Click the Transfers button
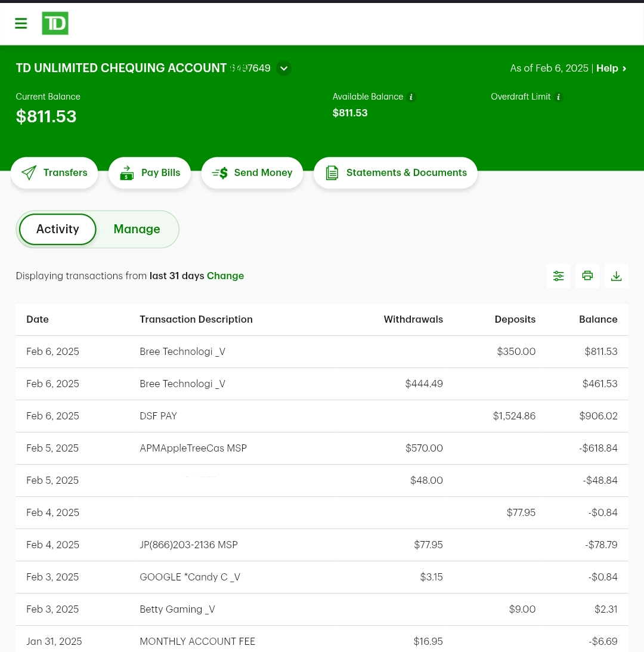 click(x=54, y=172)
